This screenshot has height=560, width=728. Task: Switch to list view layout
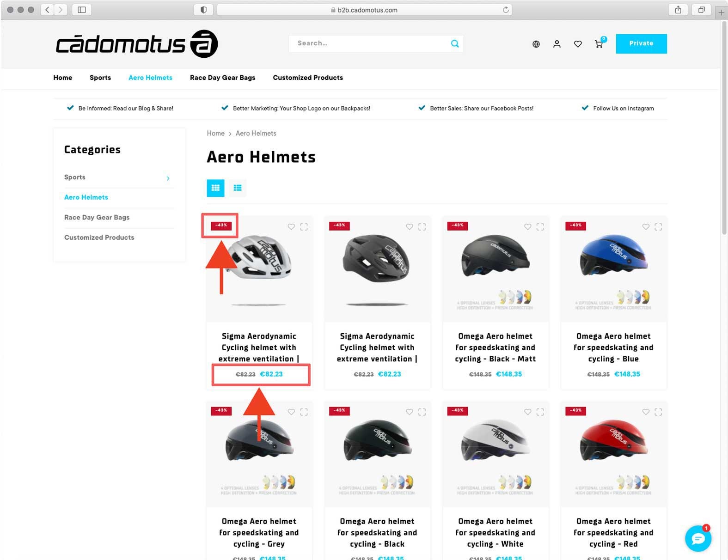click(x=238, y=188)
